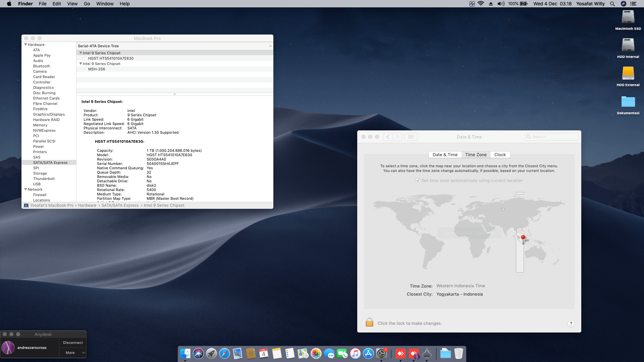Collapse Intel 9 Series Chipset above MSH-256
This screenshot has width=644, height=362.
click(x=80, y=64)
